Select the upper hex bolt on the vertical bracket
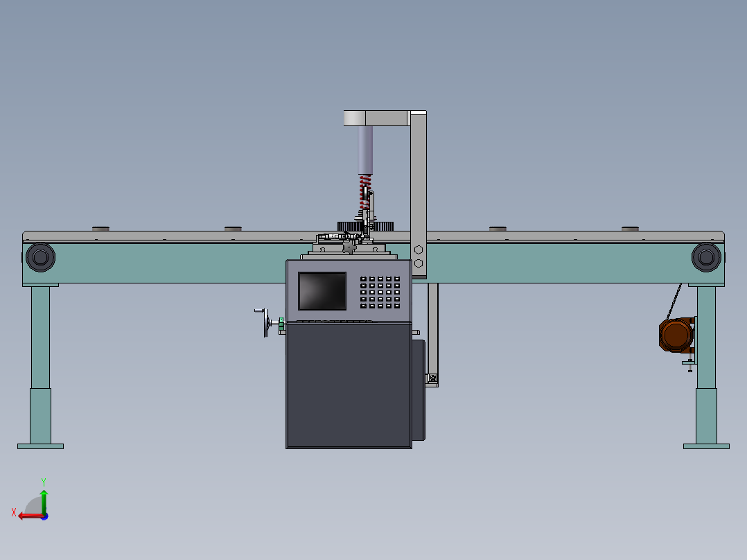This screenshot has width=747, height=560. [419, 250]
